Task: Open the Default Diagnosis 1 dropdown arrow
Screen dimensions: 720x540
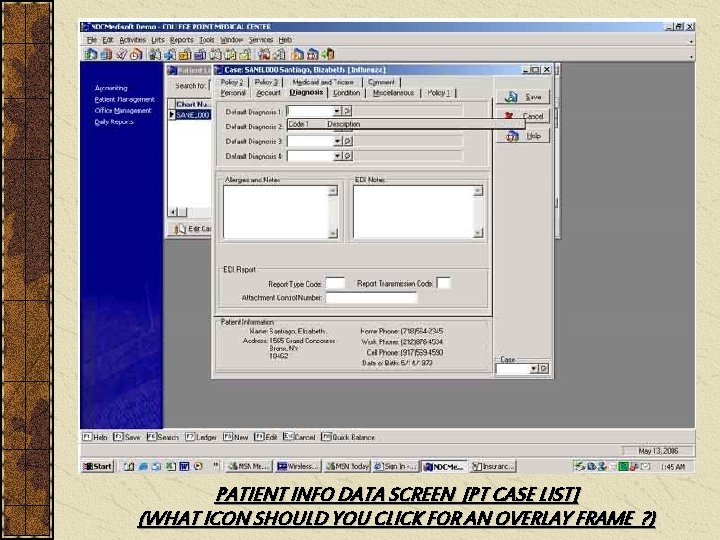Action: tap(337, 111)
